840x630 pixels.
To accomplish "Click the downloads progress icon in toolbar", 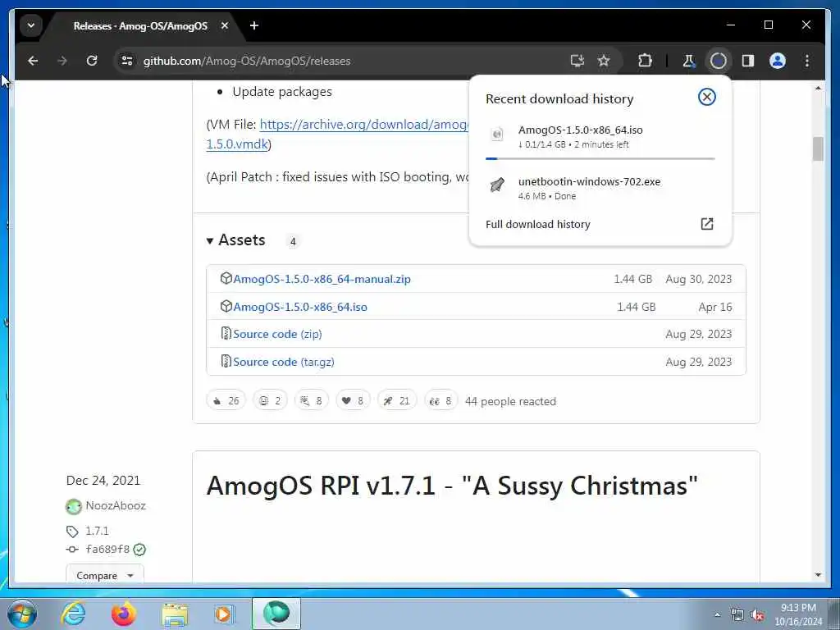I will coord(719,61).
